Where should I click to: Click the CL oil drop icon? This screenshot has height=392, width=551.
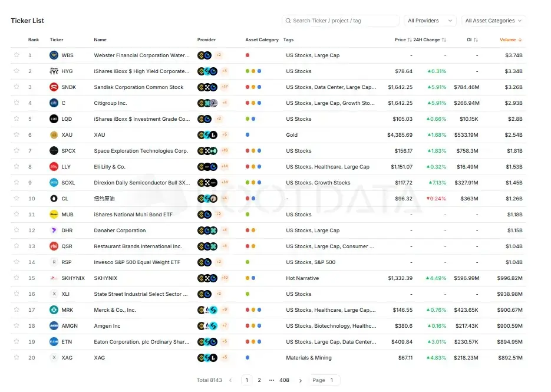(x=54, y=199)
